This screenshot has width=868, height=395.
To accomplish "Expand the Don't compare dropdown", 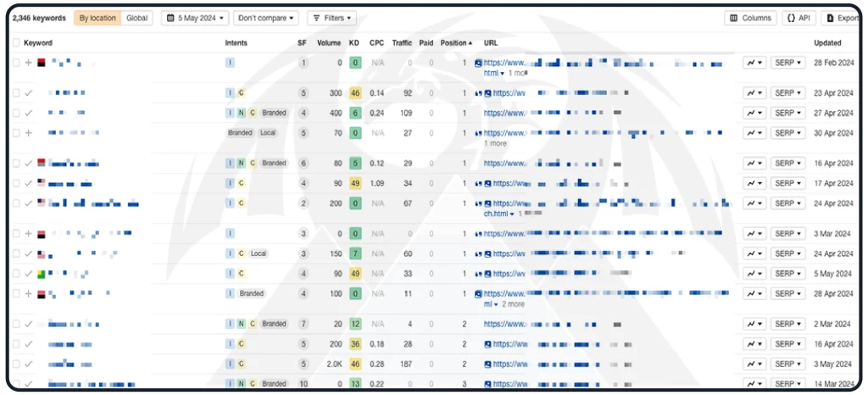I will pos(266,18).
